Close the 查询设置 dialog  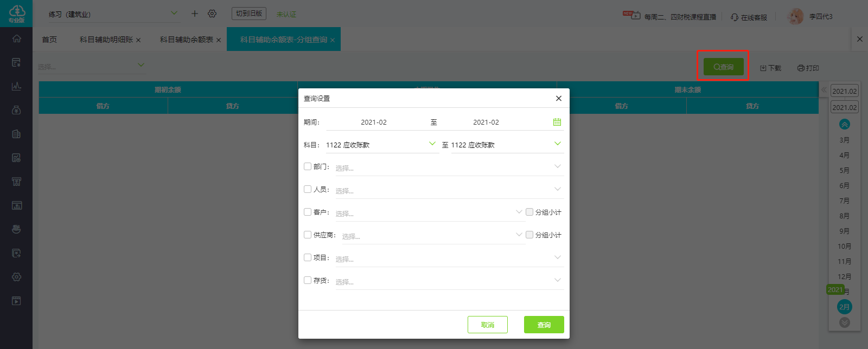(x=559, y=98)
